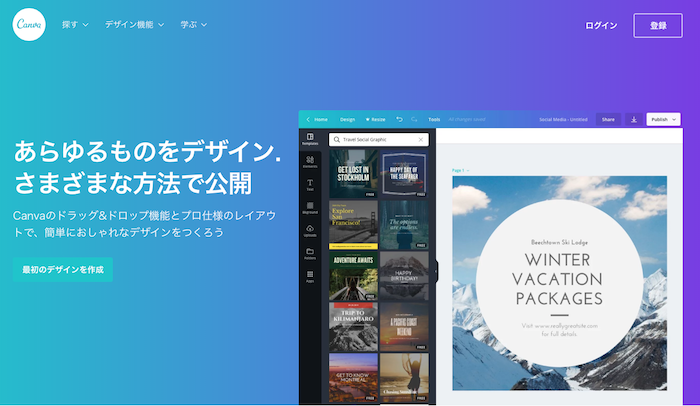Click the www.reallygreatsite.com text
This screenshot has width=700, height=406.
[566, 326]
